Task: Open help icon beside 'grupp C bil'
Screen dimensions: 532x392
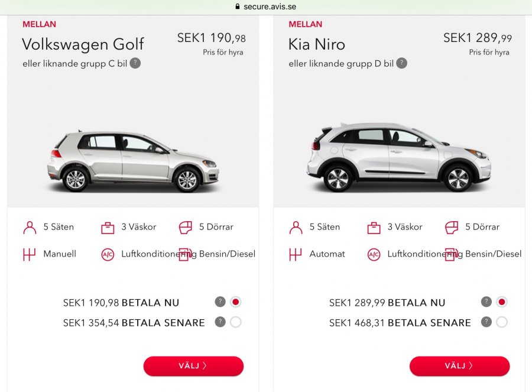Action: coord(135,63)
